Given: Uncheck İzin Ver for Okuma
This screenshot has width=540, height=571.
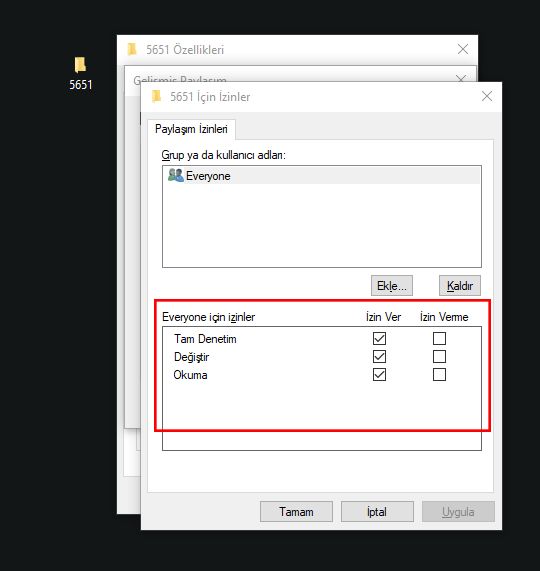Looking at the screenshot, I should (x=379, y=374).
